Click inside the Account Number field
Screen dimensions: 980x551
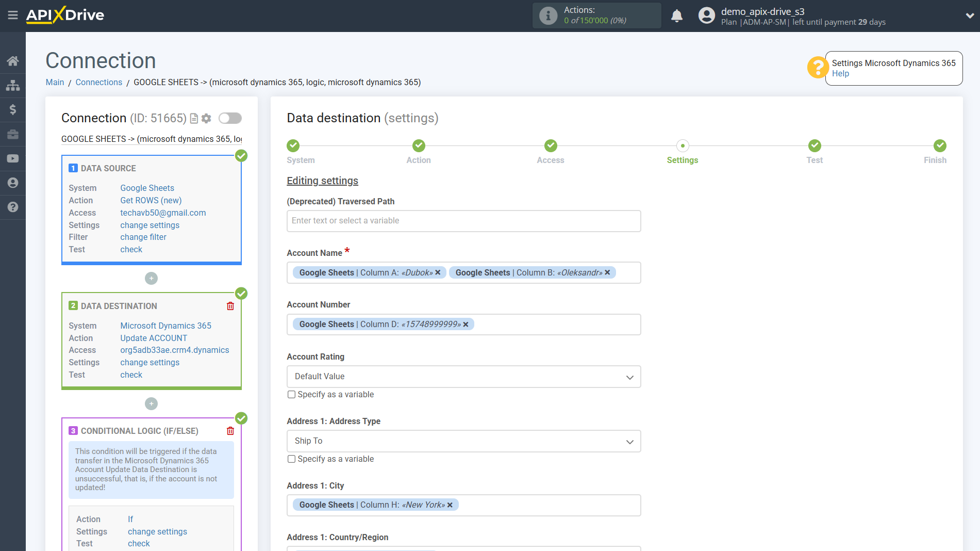pos(463,325)
